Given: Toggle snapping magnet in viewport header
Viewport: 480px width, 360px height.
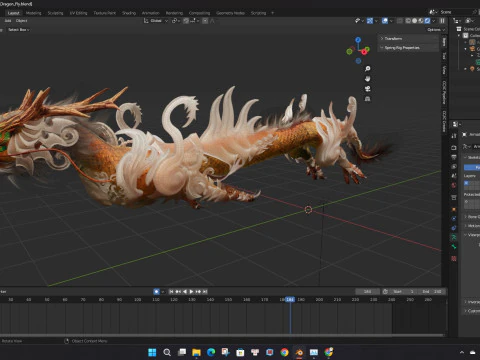Looking at the screenshot, I should (186, 21).
